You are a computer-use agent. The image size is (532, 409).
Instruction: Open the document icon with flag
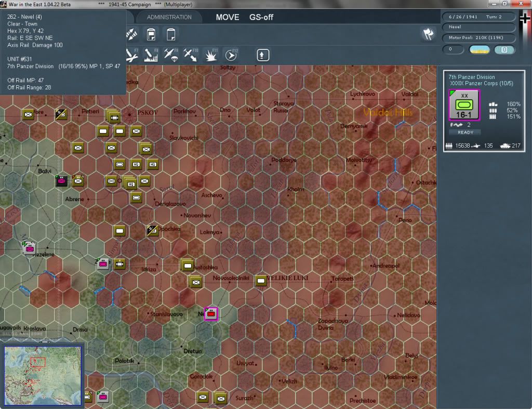click(151, 35)
